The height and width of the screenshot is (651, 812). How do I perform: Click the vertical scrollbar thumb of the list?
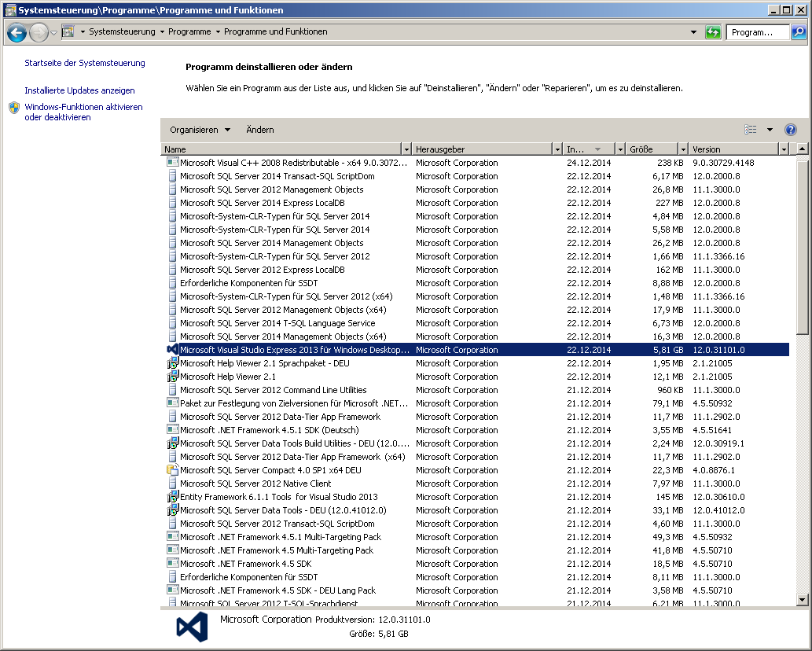[802, 247]
